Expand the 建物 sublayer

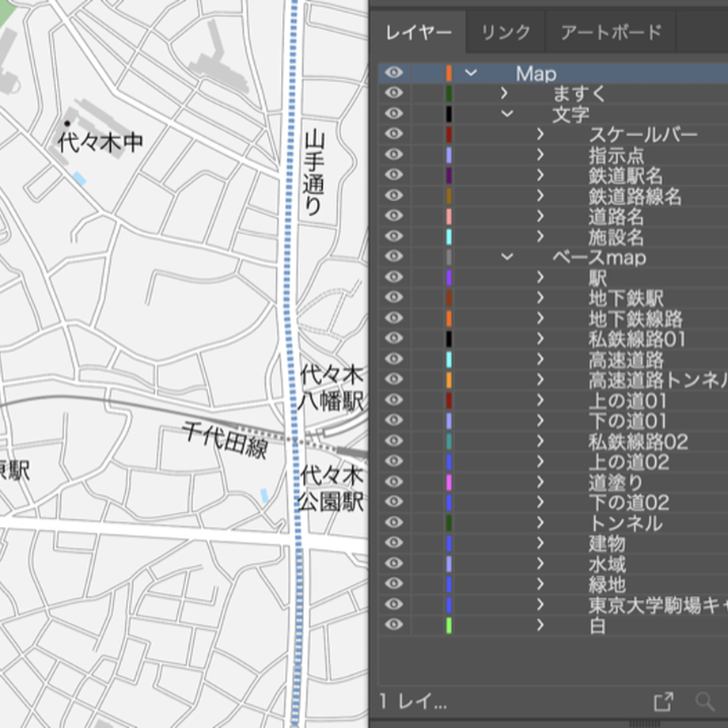pos(540,543)
